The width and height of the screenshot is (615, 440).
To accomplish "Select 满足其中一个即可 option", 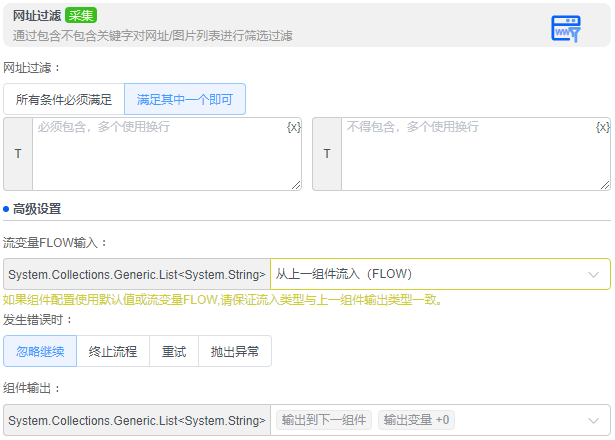I will tap(185, 100).
